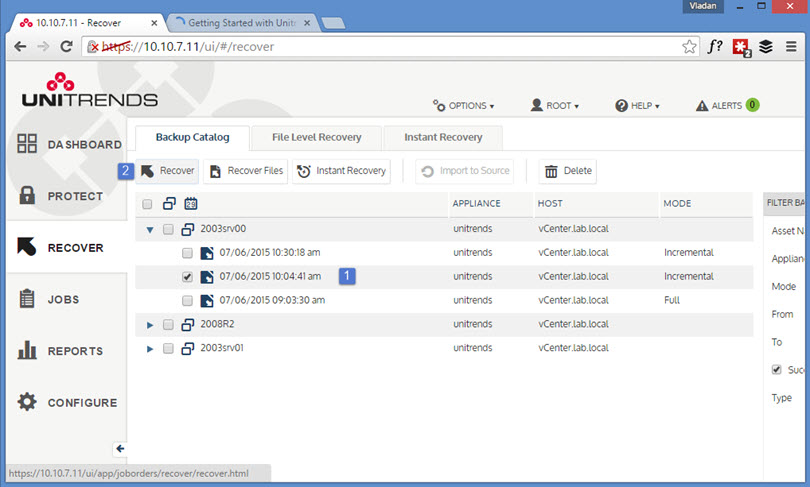Click the stacked layers extension icon
Image resolution: width=810 pixels, height=487 pixels.
pyautogui.click(x=766, y=46)
